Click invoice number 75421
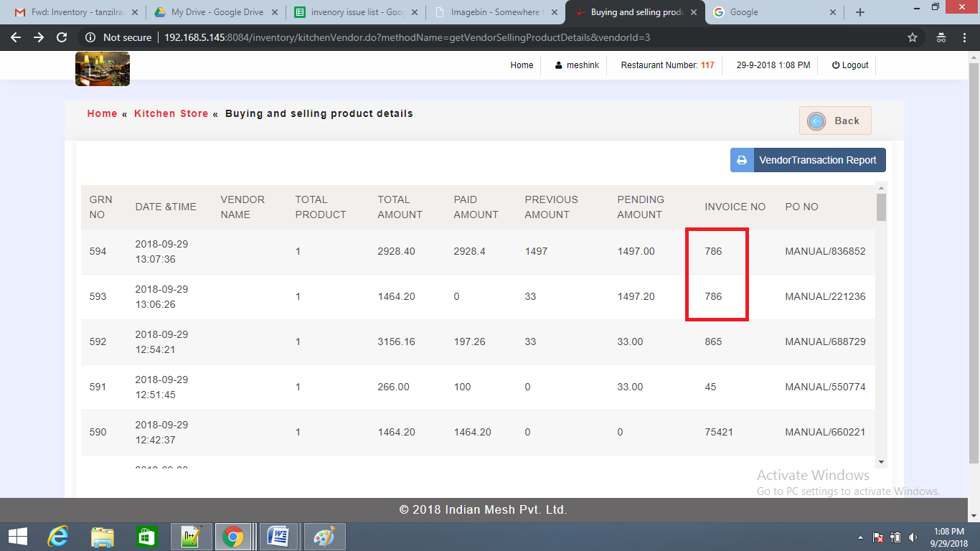The image size is (980, 551). point(719,433)
